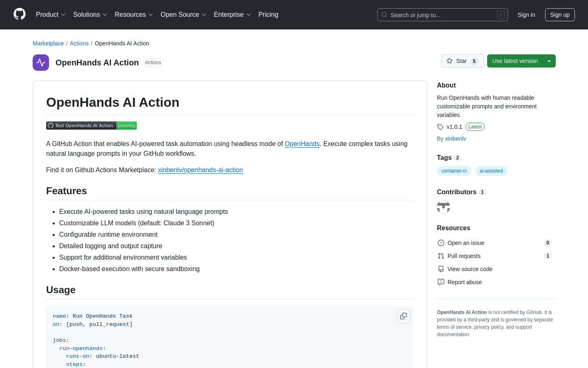This screenshot has height=368, width=588.
Task: Click the Latest version label
Action: pos(475,127)
